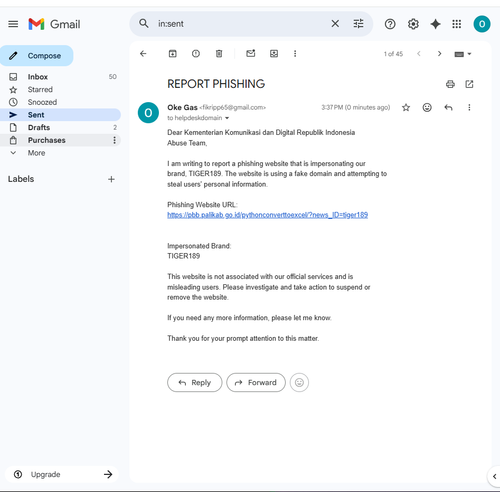Open the message More options menu
Viewport: 500px width, 492px height.
click(x=469, y=107)
